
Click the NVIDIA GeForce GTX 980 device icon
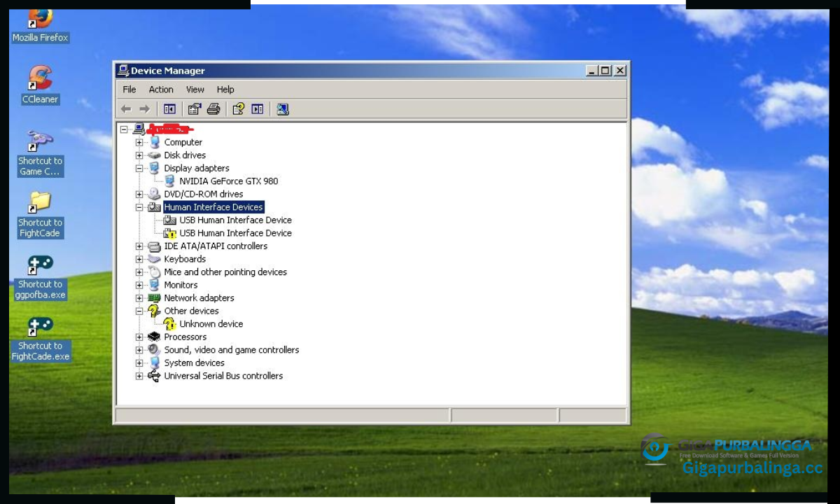(x=169, y=181)
